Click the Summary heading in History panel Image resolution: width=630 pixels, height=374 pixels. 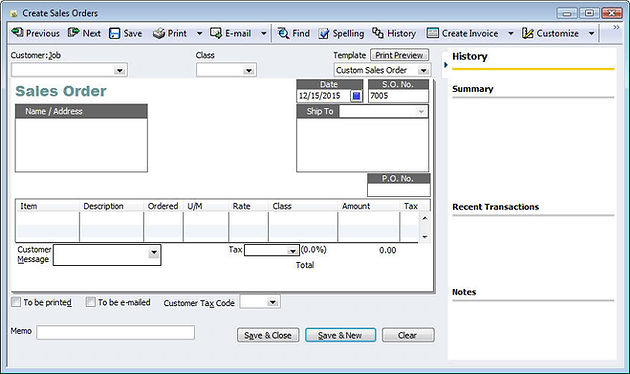pos(473,89)
